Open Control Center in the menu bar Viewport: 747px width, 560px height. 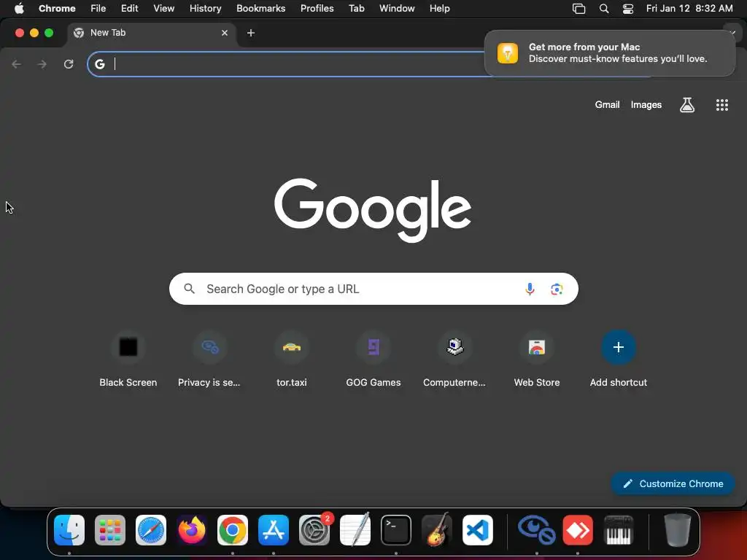pyautogui.click(x=628, y=8)
